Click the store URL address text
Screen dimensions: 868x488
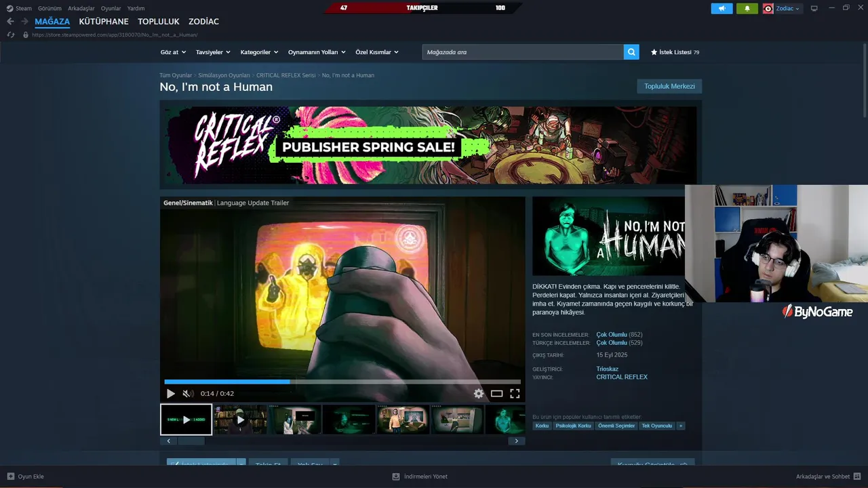(115, 35)
